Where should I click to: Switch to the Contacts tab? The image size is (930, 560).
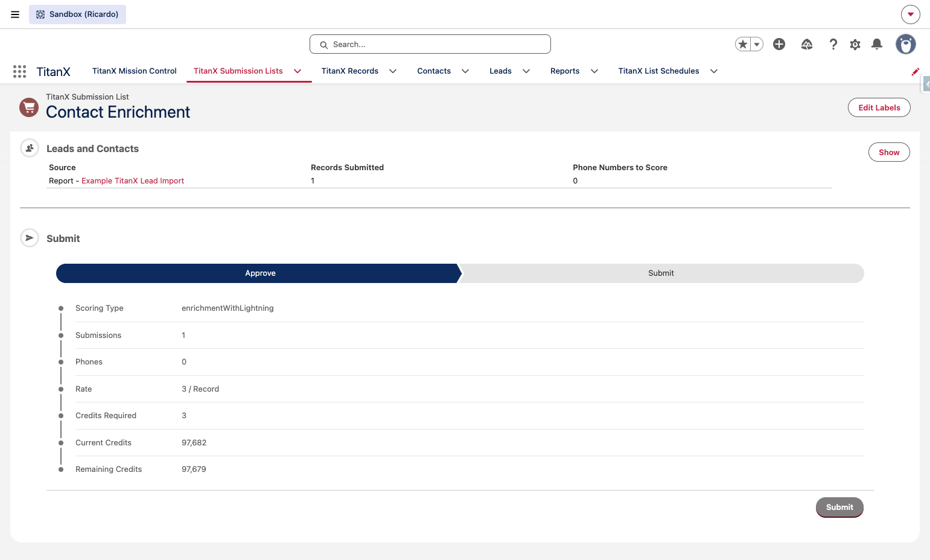pyautogui.click(x=434, y=71)
